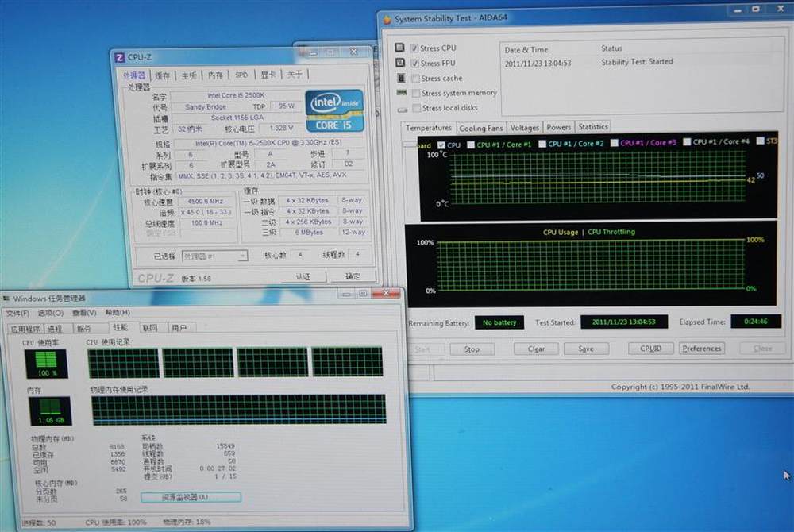
Task: Open 资源监视器(R) from Task Manager
Action: click(191, 497)
